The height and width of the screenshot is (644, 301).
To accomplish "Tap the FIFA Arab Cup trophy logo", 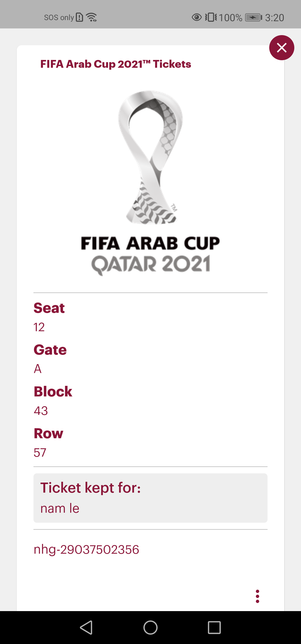I will click(x=151, y=157).
